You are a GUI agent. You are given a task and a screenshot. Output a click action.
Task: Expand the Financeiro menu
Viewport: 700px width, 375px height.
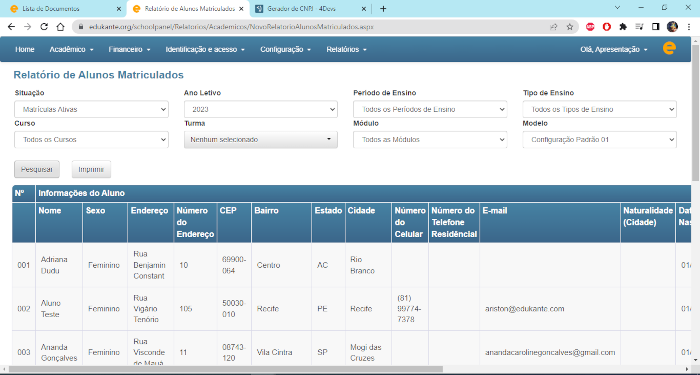click(x=129, y=49)
